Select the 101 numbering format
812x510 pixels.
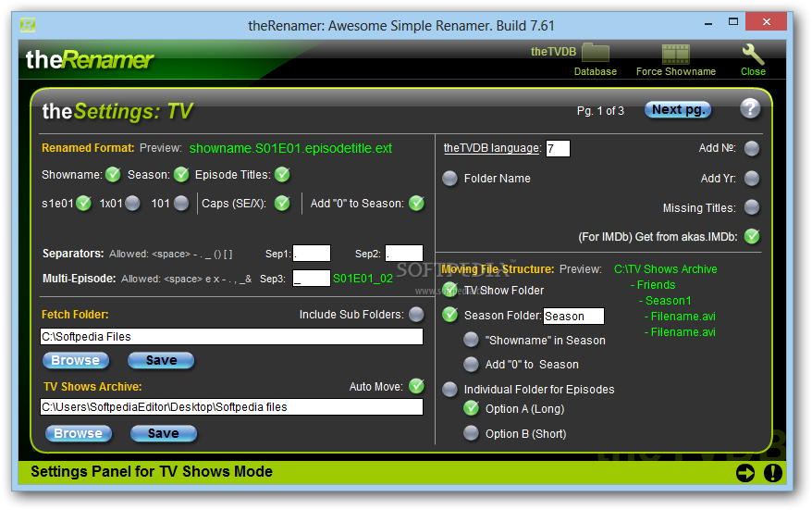click(181, 204)
